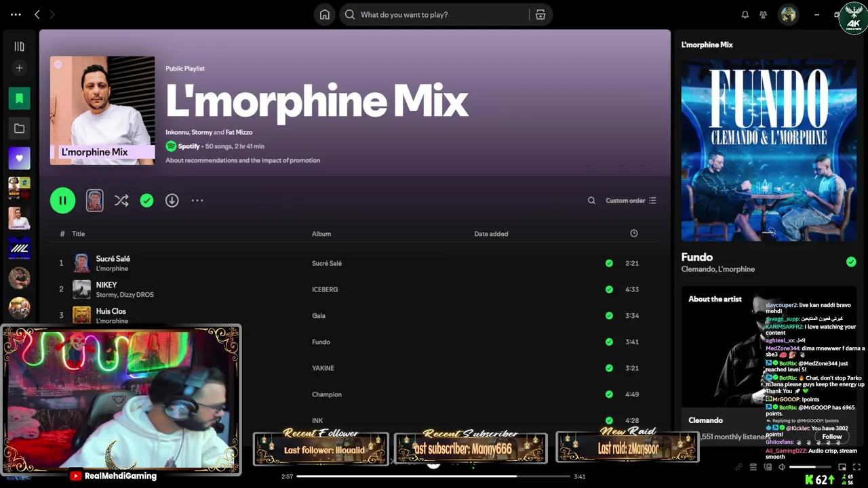Screen dimensions: 868x488
Task: Open the folder item in the library
Action: click(19, 128)
